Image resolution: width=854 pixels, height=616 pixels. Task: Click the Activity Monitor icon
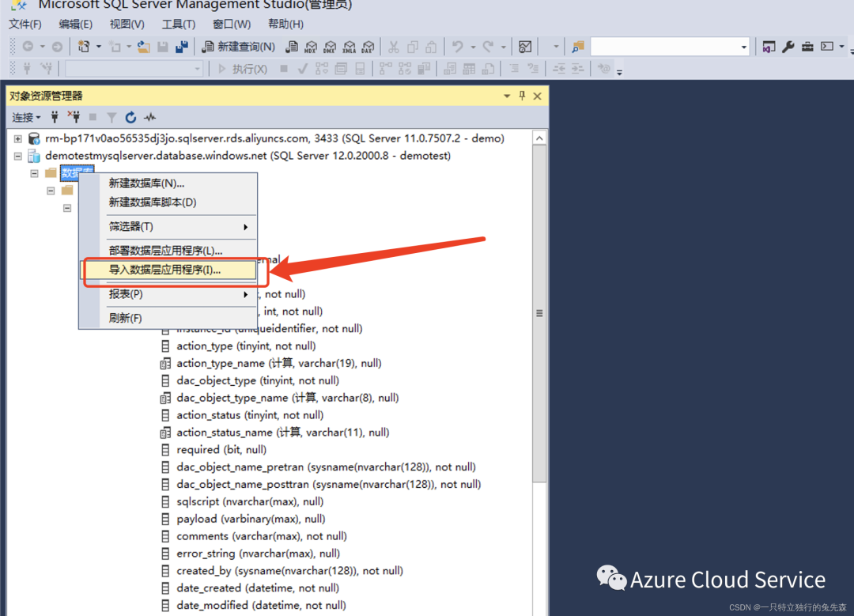(x=525, y=47)
